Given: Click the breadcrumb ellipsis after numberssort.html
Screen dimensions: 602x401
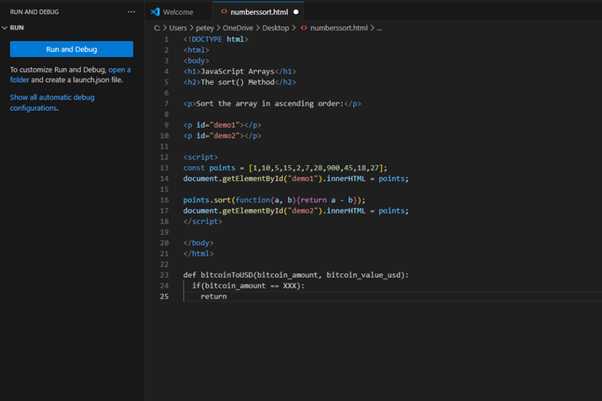Looking at the screenshot, I should tap(379, 28).
